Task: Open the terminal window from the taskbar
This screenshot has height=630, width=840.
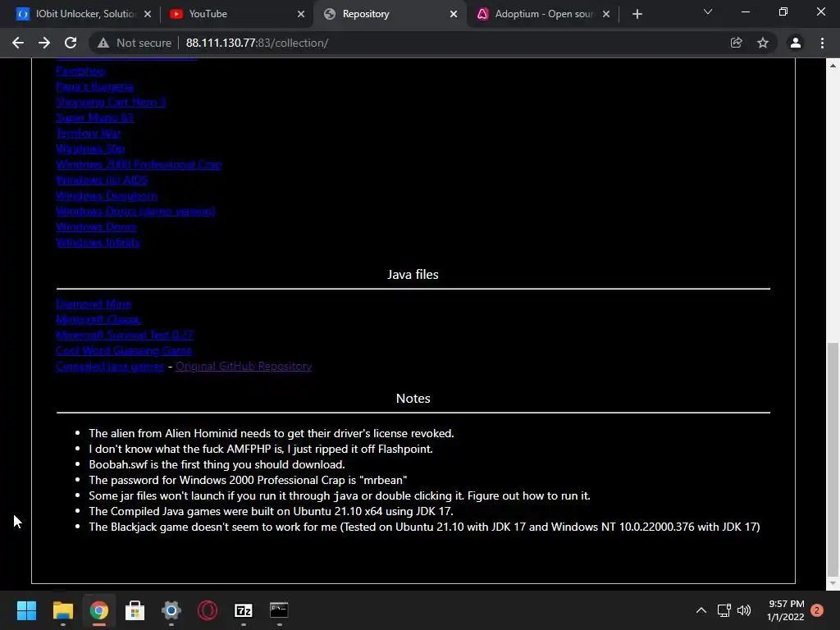Action: [279, 610]
